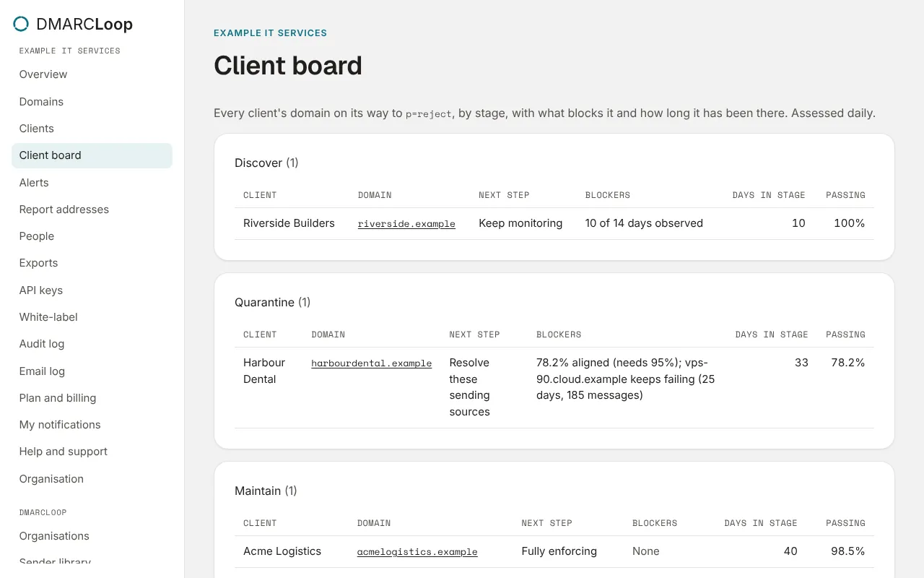Click the 'Maintain (1)' stage heading
The image size is (924, 578).
[266, 491]
